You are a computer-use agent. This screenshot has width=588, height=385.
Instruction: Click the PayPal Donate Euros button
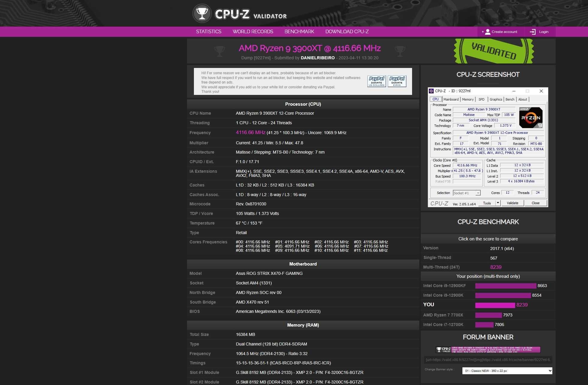pos(397,81)
